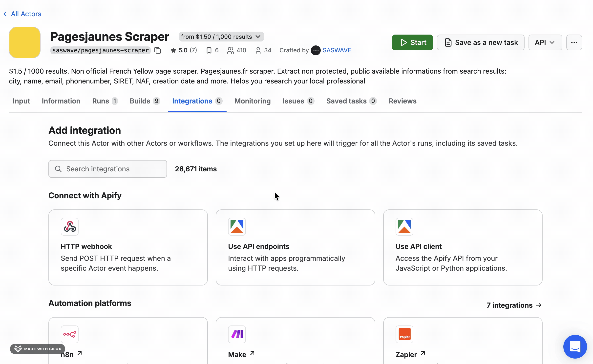Click the 26,671 items count text
593x364 pixels.
(196, 169)
